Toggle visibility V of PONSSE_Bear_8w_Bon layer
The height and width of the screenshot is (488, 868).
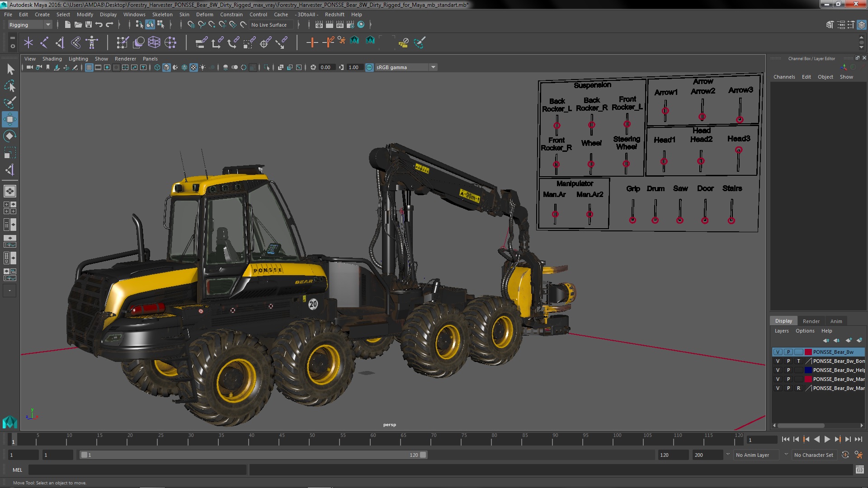click(778, 361)
